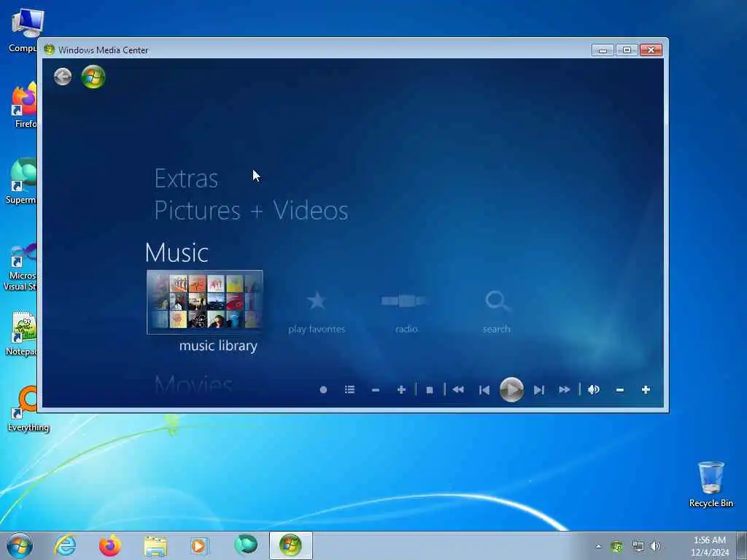This screenshot has width=747, height=560.
Task: Open the system volume tray icon
Action: pos(656,547)
